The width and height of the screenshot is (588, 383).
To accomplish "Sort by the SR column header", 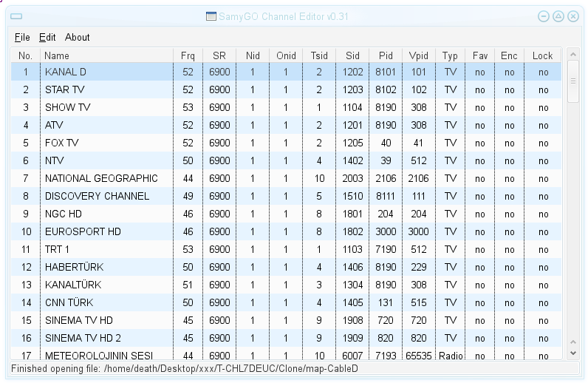I will click(x=219, y=55).
